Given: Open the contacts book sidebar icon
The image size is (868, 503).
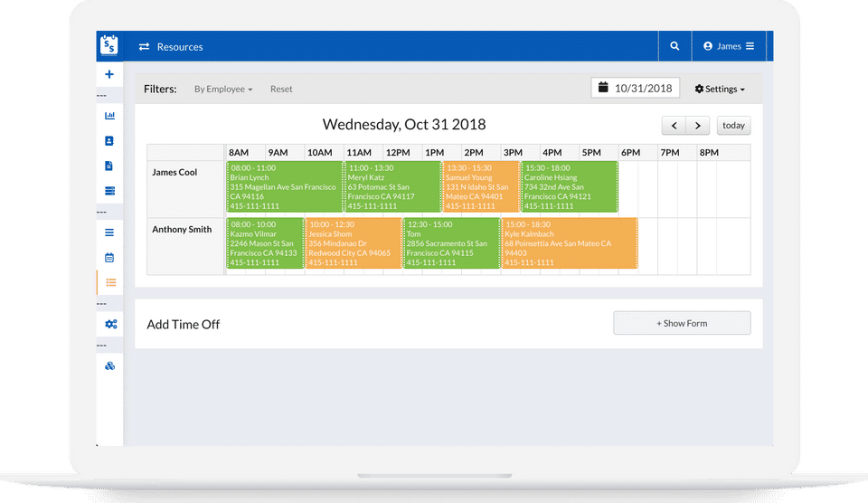Looking at the screenshot, I should [x=109, y=141].
